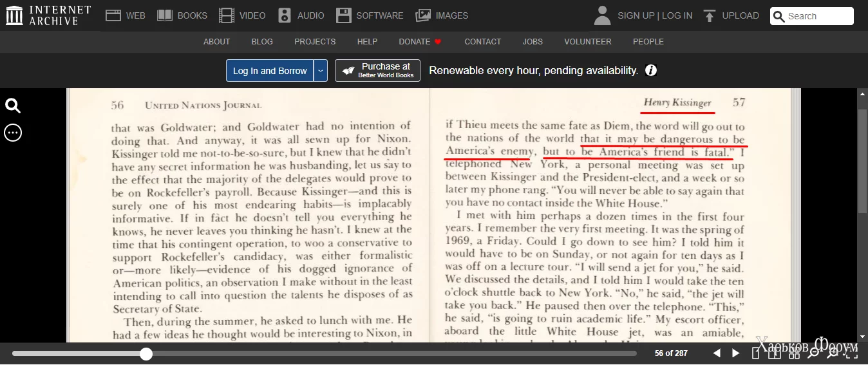Click the left page number 56
Screen dimensions: 868x365
pos(117,105)
